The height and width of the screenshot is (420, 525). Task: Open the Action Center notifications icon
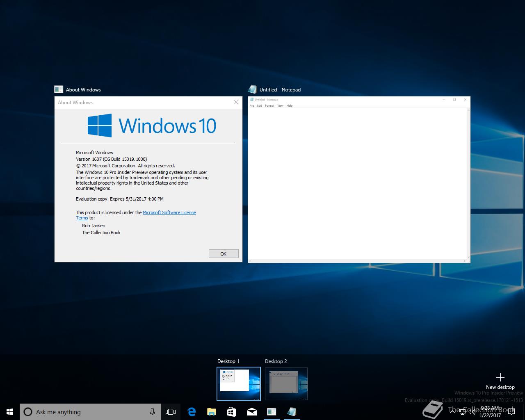511,412
